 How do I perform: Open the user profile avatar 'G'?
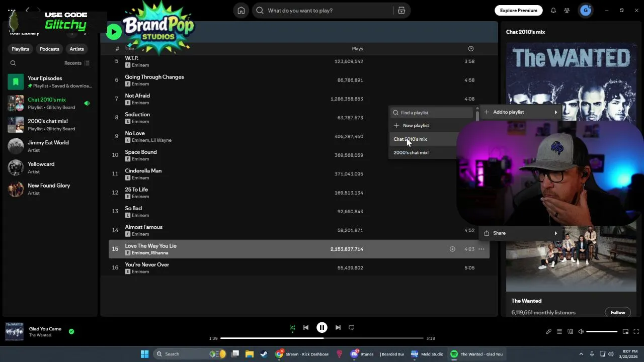[x=585, y=11]
